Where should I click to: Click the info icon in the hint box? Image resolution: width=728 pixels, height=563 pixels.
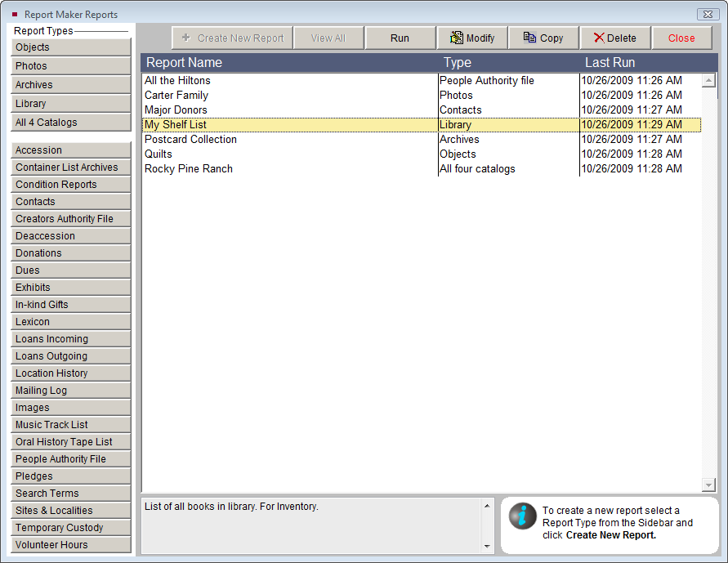pos(522,516)
